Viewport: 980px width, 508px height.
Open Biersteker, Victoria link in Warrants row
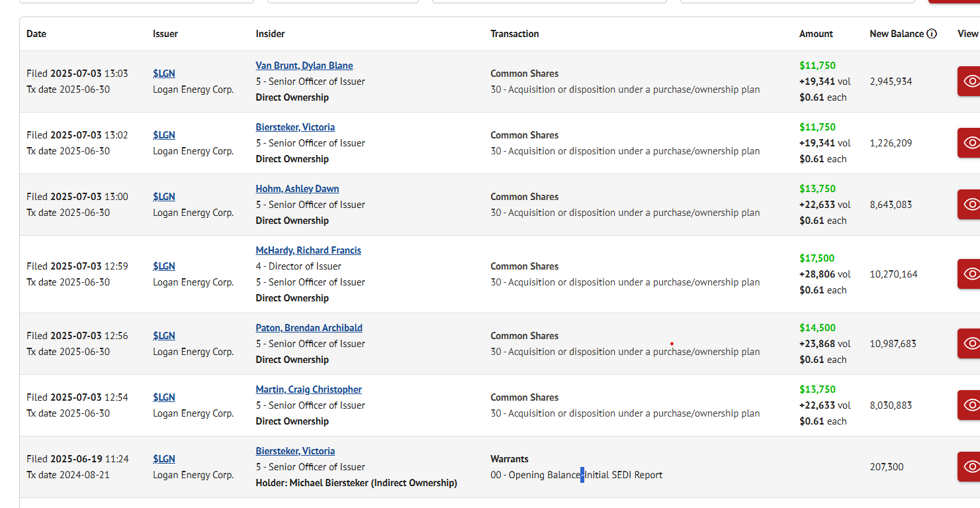point(295,451)
